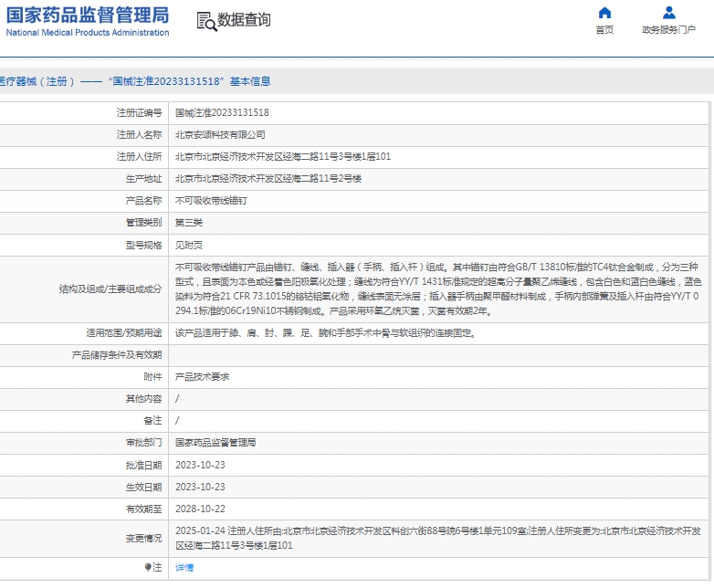
Task: Click the 注册人住所 address value
Action: pos(283,157)
